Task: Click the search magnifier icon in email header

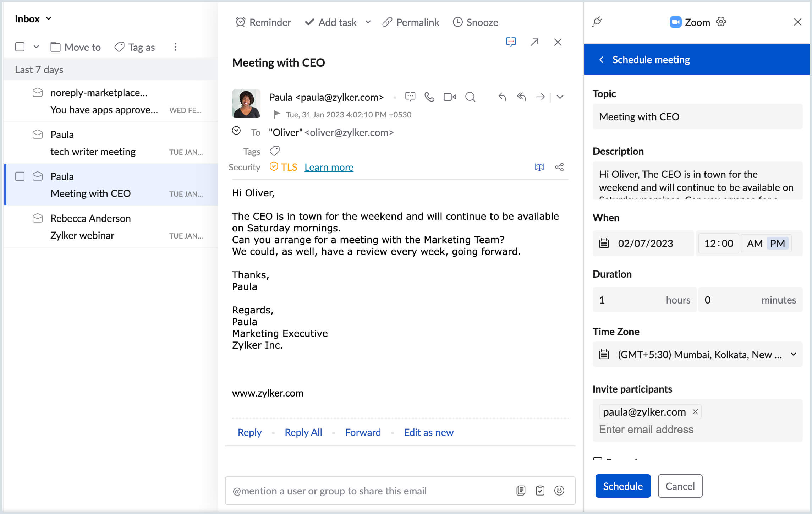Action: click(470, 97)
